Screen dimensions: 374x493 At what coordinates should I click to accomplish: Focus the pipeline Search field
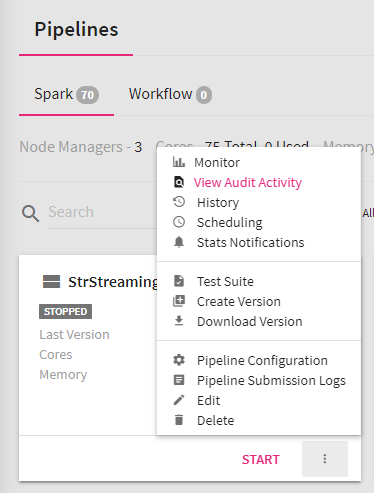[x=102, y=212]
